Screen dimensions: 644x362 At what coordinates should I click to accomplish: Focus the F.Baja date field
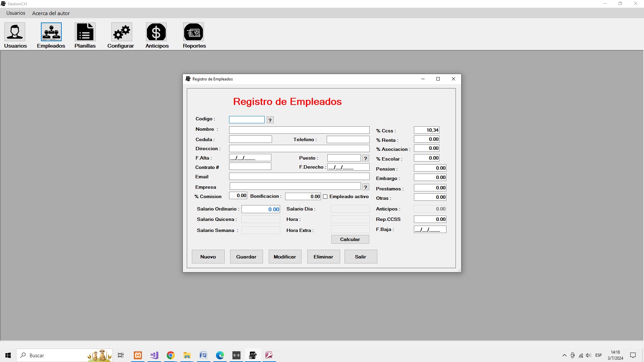[430, 229]
